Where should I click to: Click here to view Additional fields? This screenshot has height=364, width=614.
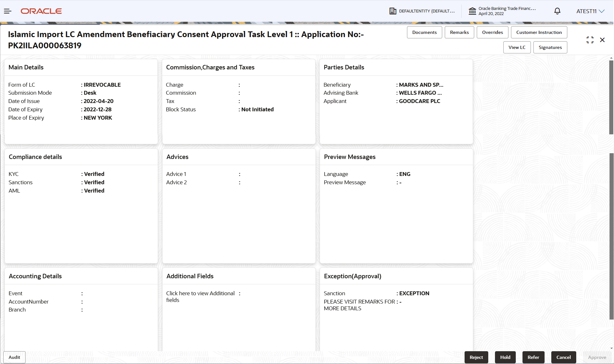200,297
